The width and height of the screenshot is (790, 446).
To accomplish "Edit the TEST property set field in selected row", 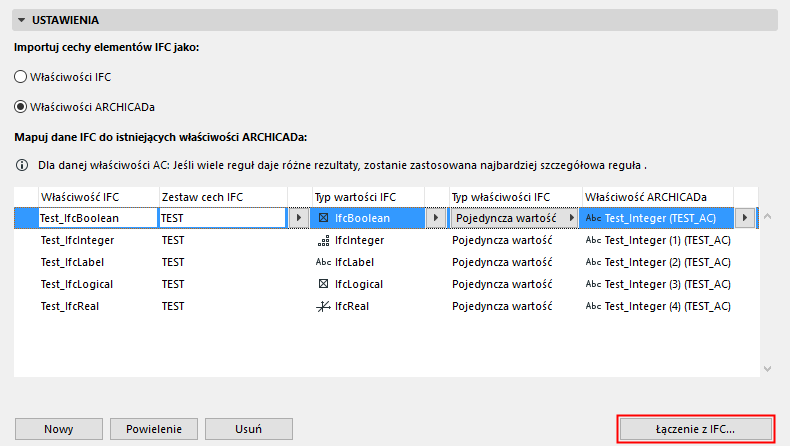I will coord(222,218).
